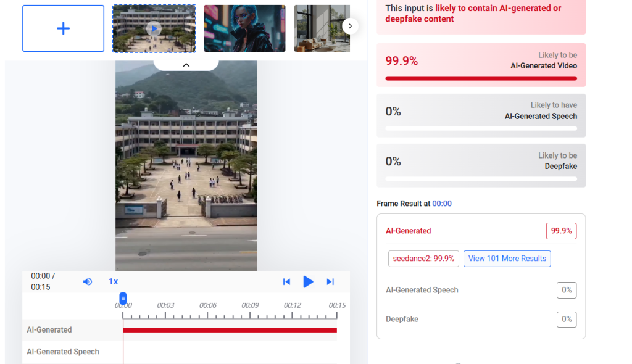Click the AI-Generated Video 99.9% result card
632x364 pixels.
481,65
